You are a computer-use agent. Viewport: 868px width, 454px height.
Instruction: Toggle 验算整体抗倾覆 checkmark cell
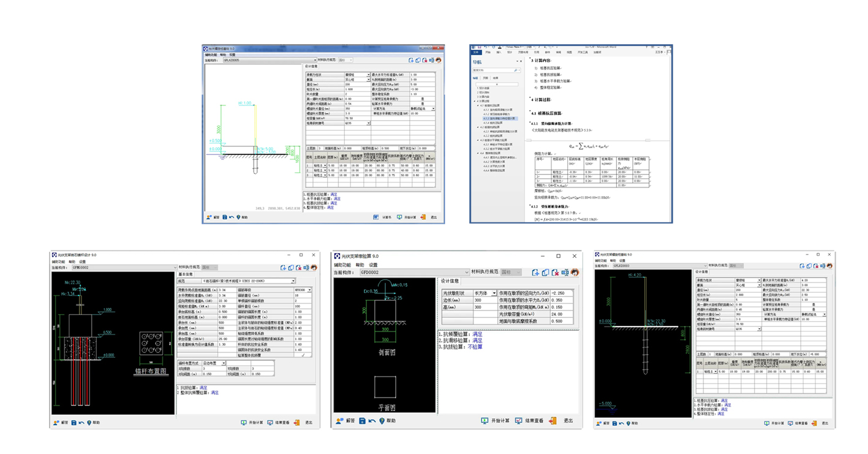(302, 355)
